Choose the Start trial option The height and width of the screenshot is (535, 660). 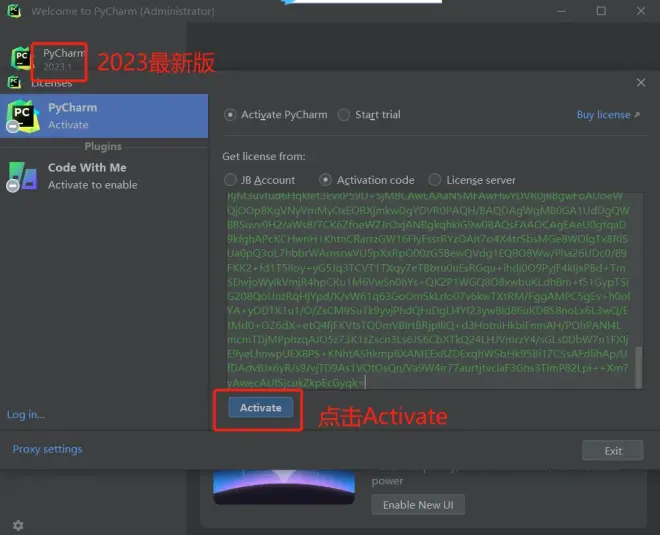coord(344,115)
